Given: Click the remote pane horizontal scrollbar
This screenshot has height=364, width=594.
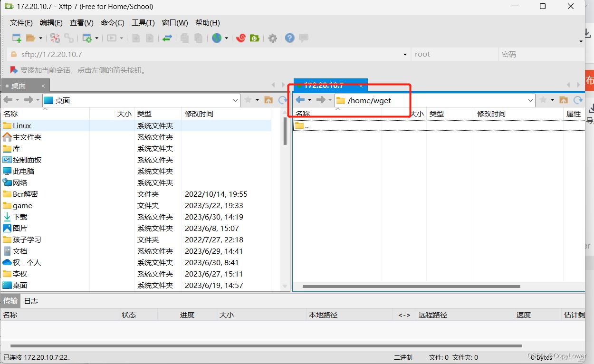Looking at the screenshot, I should click(x=411, y=287).
